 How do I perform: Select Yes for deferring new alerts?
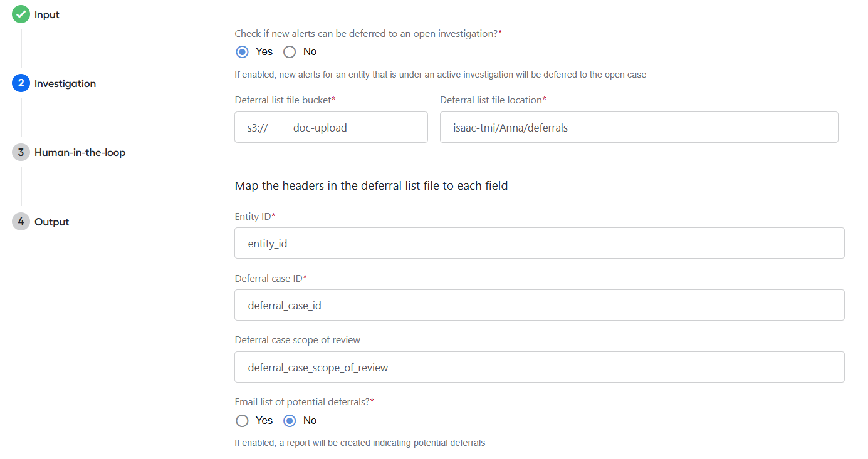[x=243, y=52]
